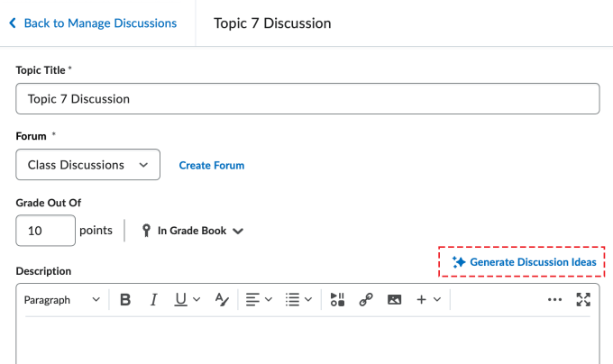Click the insert quicklink icon

pyautogui.click(x=366, y=300)
